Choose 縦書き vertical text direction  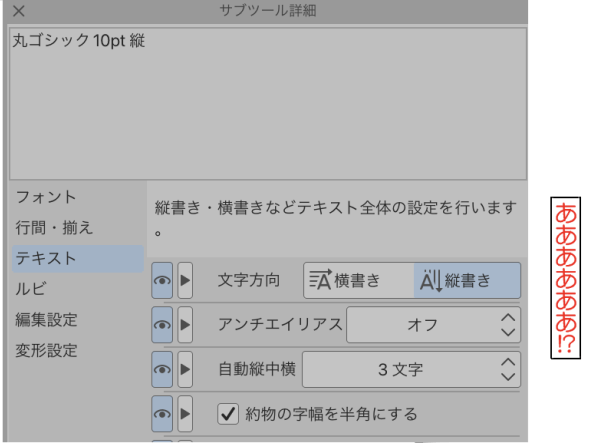(x=467, y=280)
